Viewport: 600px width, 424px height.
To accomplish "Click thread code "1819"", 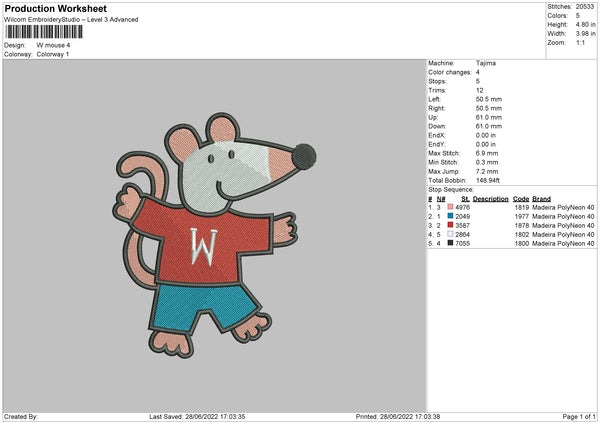I will pos(522,207).
